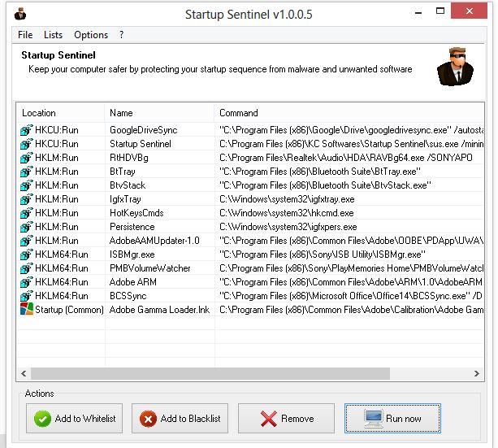Viewport: 498px width, 448px height.
Task: Select the Persistence name entry
Action: click(132, 227)
